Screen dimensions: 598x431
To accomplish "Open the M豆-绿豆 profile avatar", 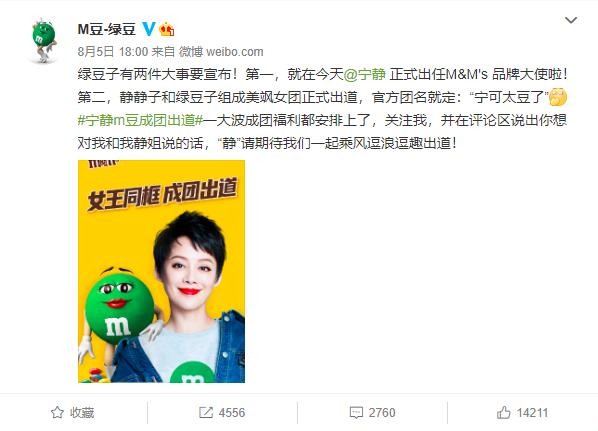I will [44, 41].
